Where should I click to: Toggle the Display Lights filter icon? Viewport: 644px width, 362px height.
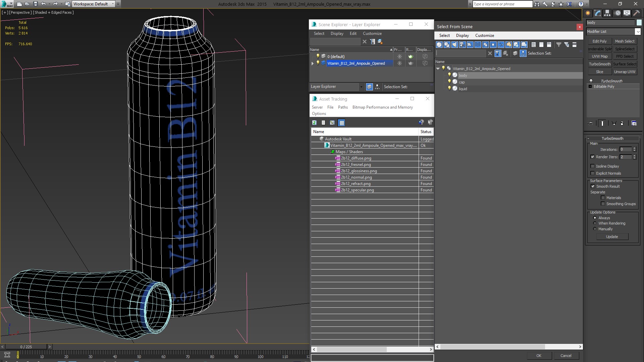tap(454, 45)
